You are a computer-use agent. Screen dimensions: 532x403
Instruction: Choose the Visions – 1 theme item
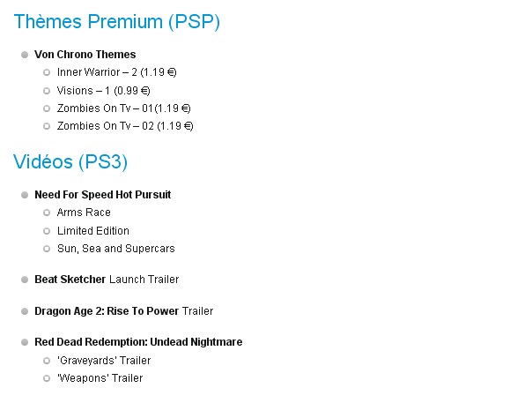[103, 90]
